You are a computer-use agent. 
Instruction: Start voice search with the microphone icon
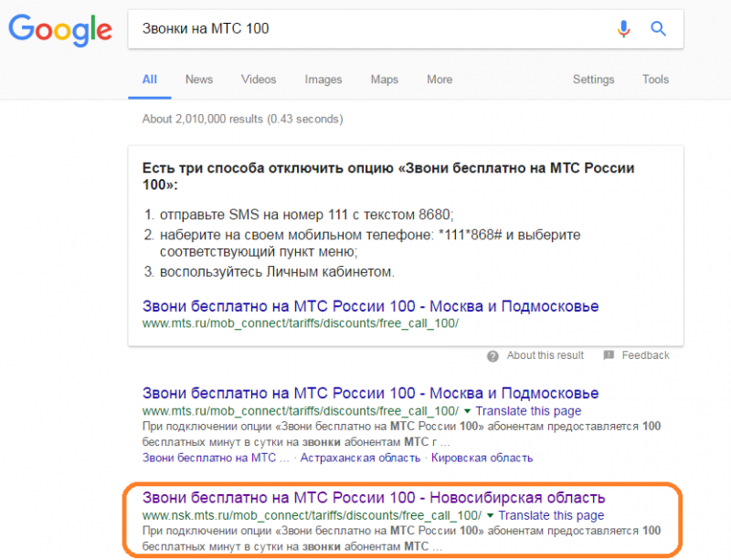click(x=623, y=29)
